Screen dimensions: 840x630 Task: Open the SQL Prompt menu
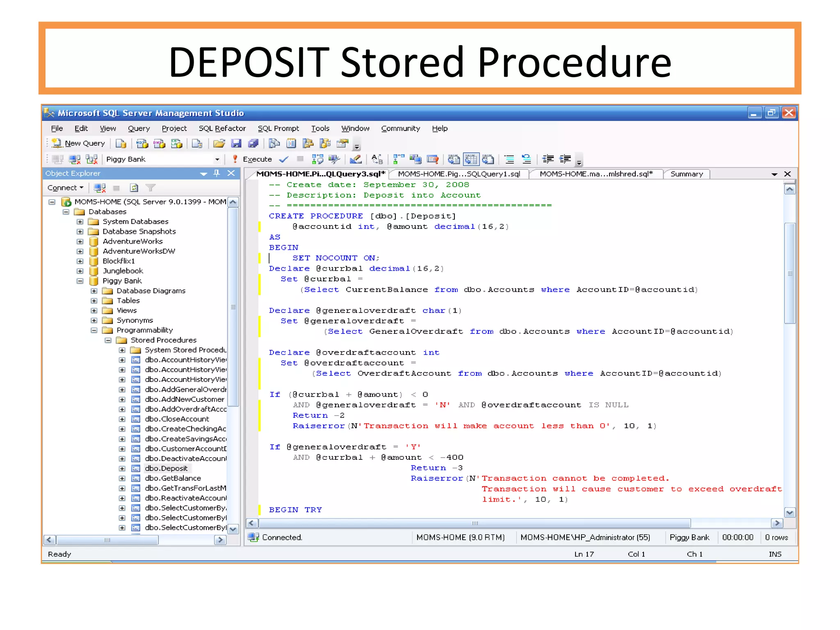[278, 128]
